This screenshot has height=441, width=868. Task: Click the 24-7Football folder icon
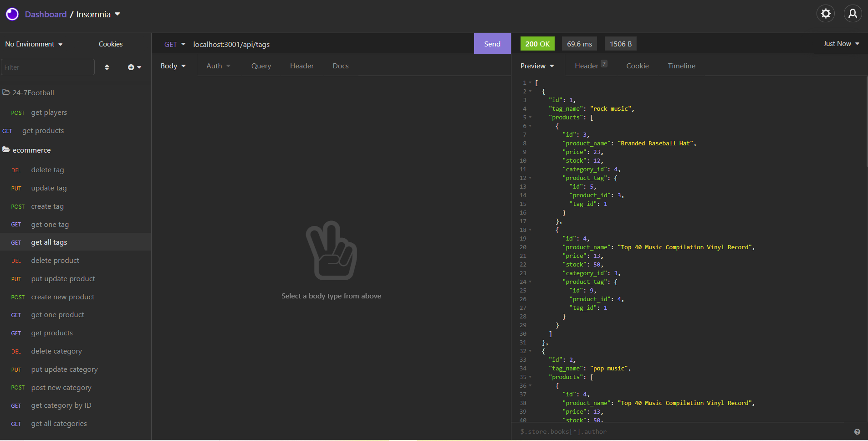pyautogui.click(x=6, y=92)
